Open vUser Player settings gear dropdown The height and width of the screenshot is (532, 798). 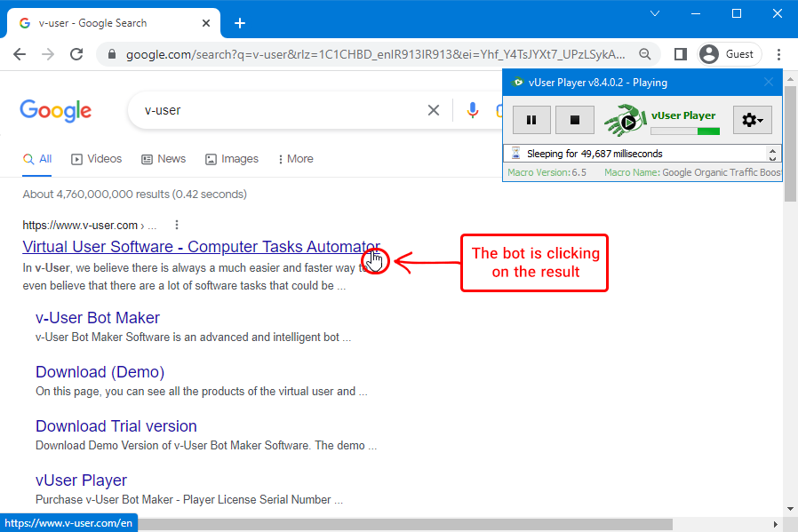point(752,120)
